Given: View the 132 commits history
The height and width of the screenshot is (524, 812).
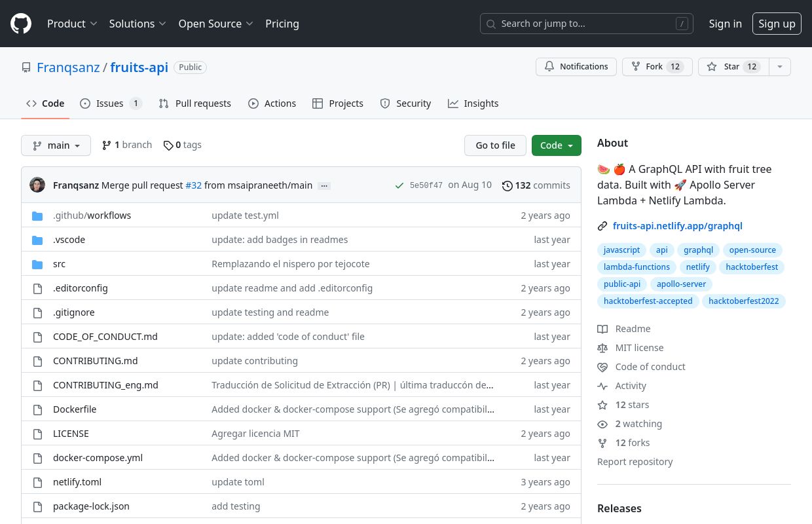Looking at the screenshot, I should click(x=536, y=185).
